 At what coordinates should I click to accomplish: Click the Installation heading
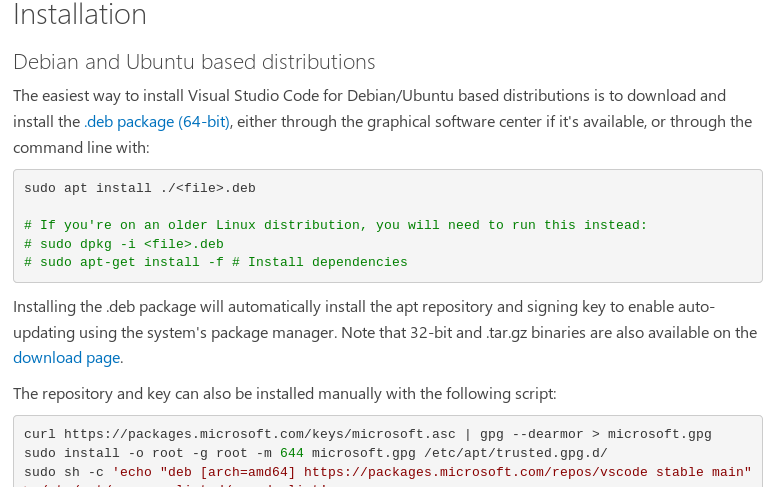[80, 14]
